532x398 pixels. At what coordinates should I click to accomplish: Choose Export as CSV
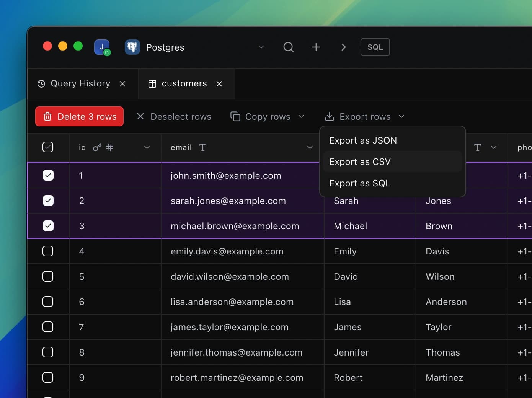point(393,162)
